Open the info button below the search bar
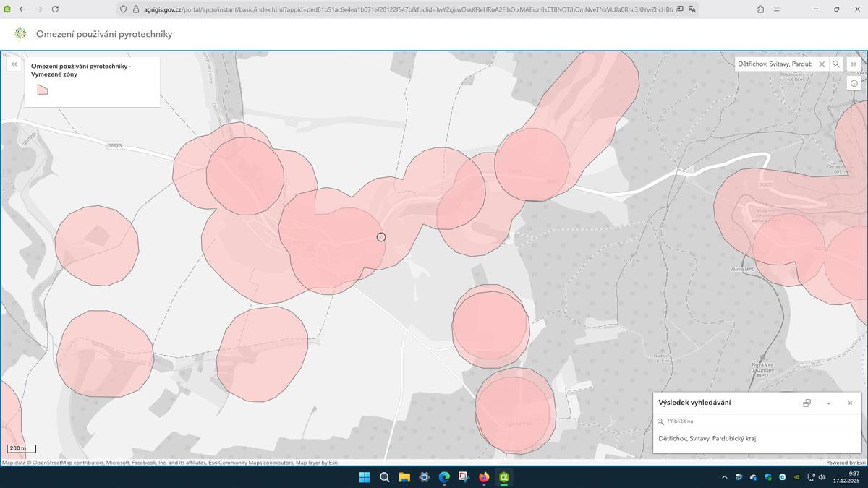868x488 pixels. pos(854,82)
